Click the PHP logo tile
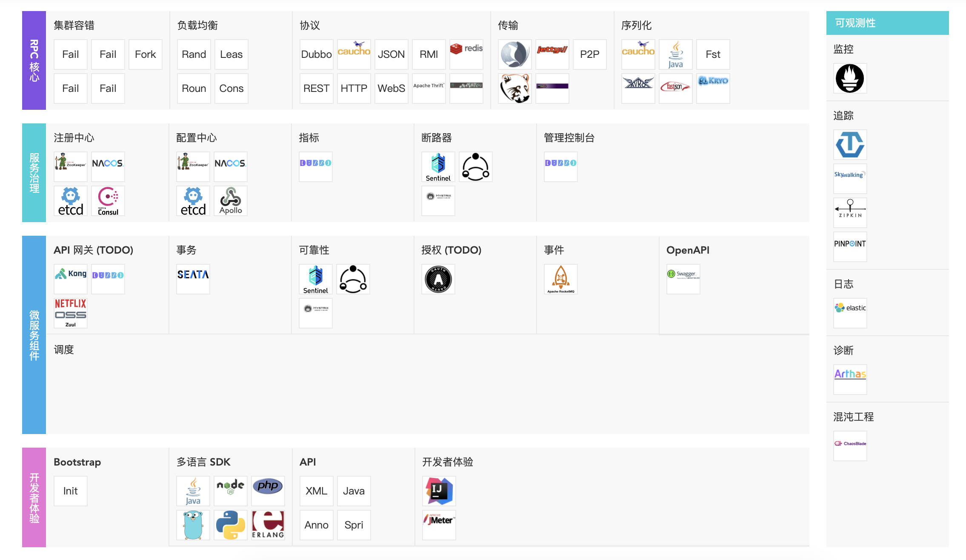 tap(268, 491)
